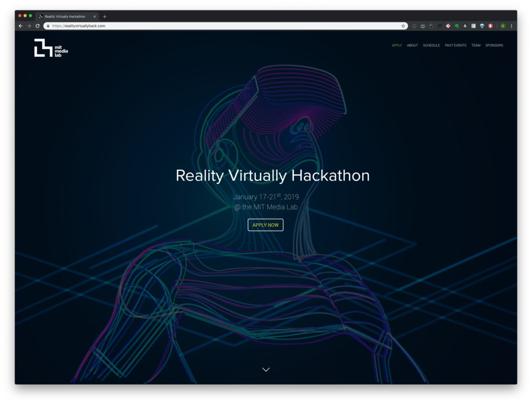Click the forward navigation arrow
This screenshot has height=404, width=532.
[x=28, y=26]
